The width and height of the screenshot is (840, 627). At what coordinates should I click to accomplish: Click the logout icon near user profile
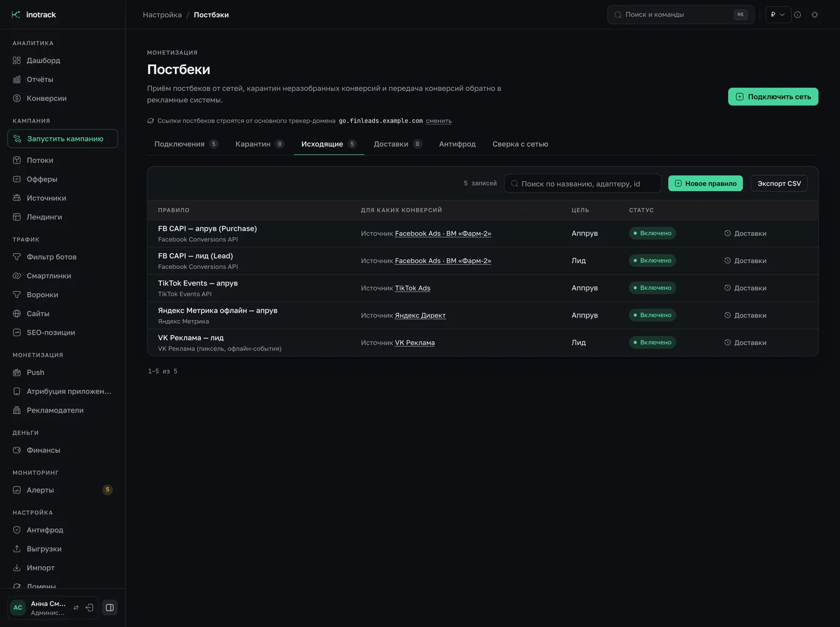click(90, 608)
